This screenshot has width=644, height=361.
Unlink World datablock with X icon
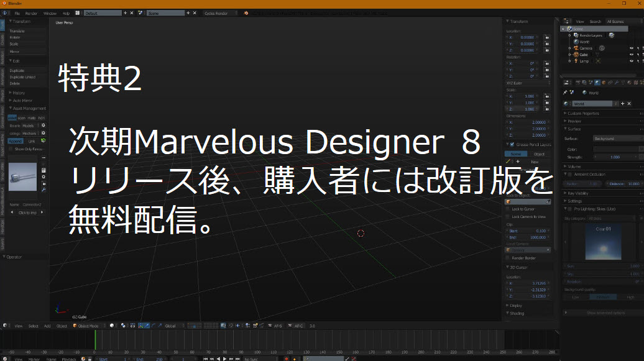[x=629, y=104]
